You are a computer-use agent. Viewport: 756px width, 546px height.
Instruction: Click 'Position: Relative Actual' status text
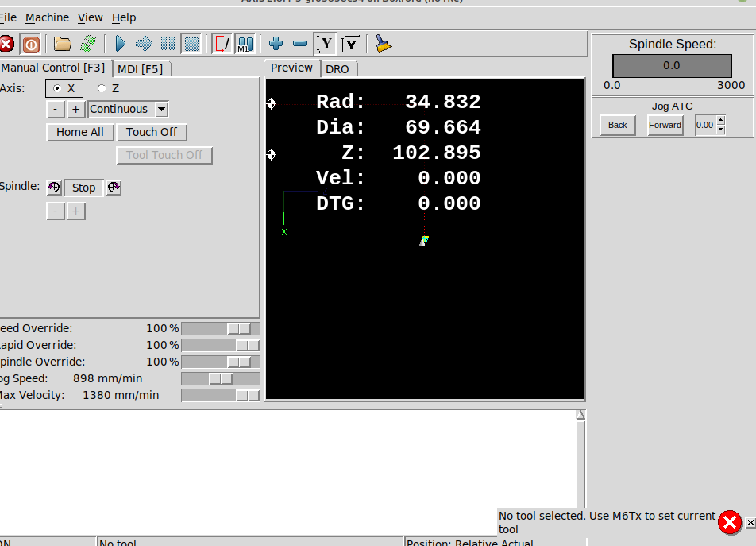[x=470, y=542]
